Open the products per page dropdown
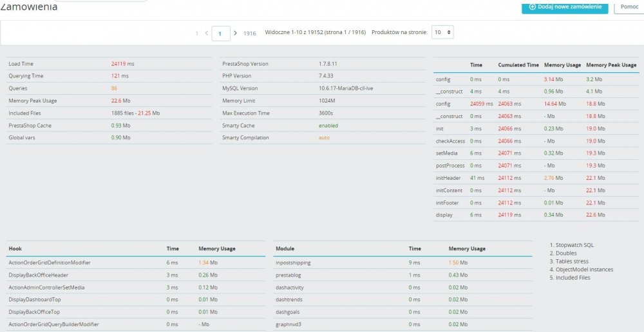644x332 pixels. 443,32
